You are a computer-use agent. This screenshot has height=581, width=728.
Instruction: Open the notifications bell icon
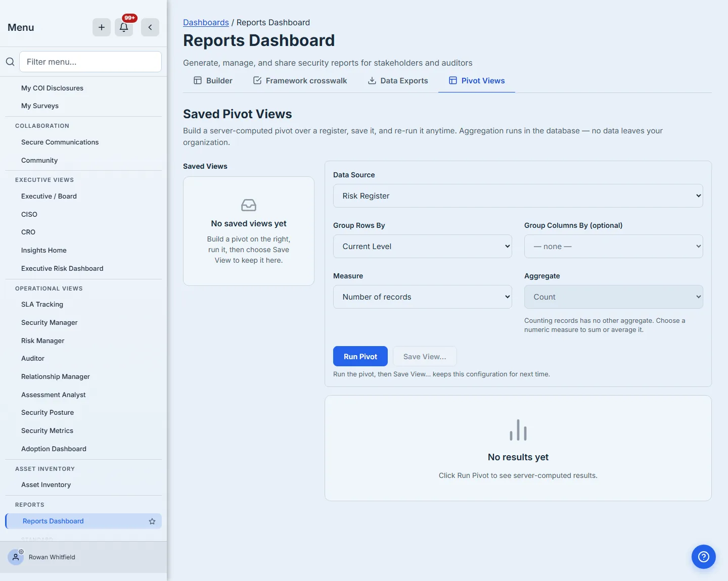124,27
